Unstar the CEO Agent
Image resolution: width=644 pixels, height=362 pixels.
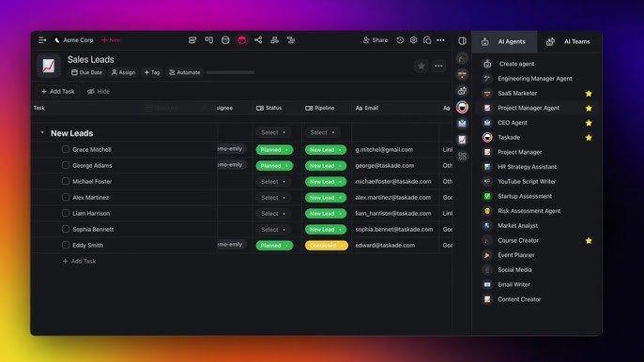point(589,123)
